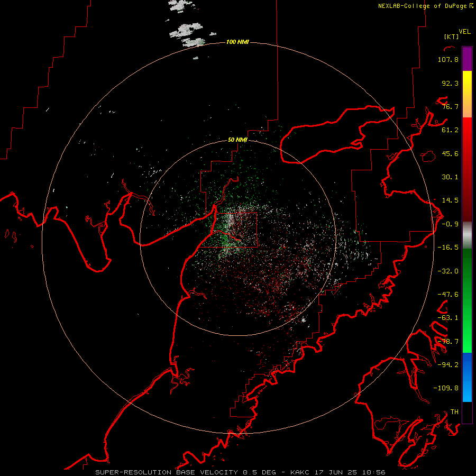The image size is (476, 476).
Task: Click the purple segment of the color bar
Action: [x=467, y=59]
